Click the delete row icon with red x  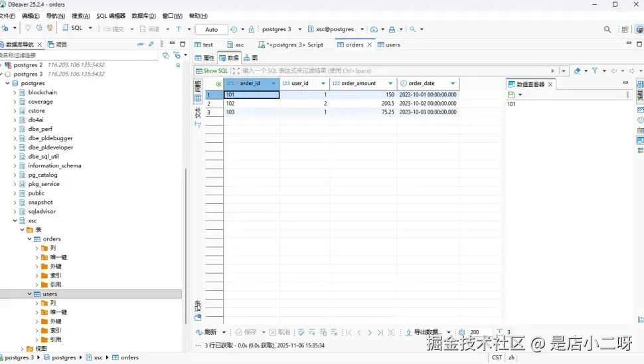coord(334,332)
